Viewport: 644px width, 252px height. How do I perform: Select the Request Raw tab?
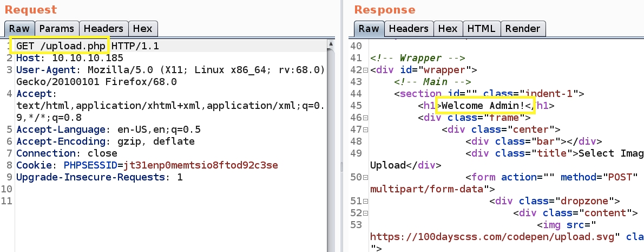coord(20,29)
